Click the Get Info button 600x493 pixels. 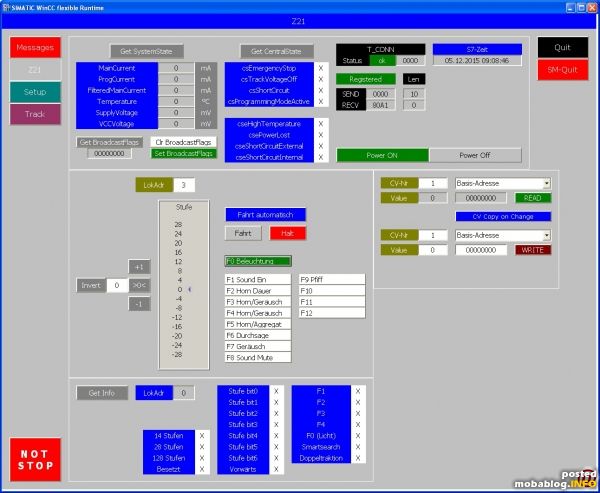coord(102,393)
